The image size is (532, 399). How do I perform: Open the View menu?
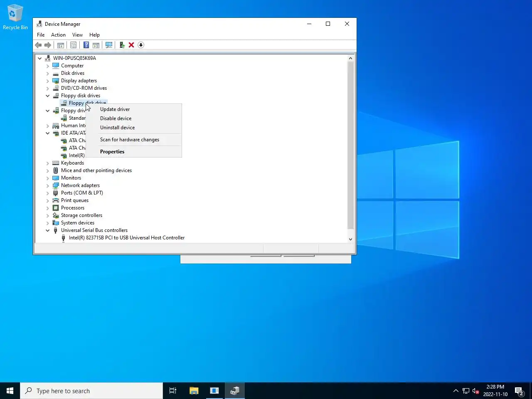(x=77, y=35)
